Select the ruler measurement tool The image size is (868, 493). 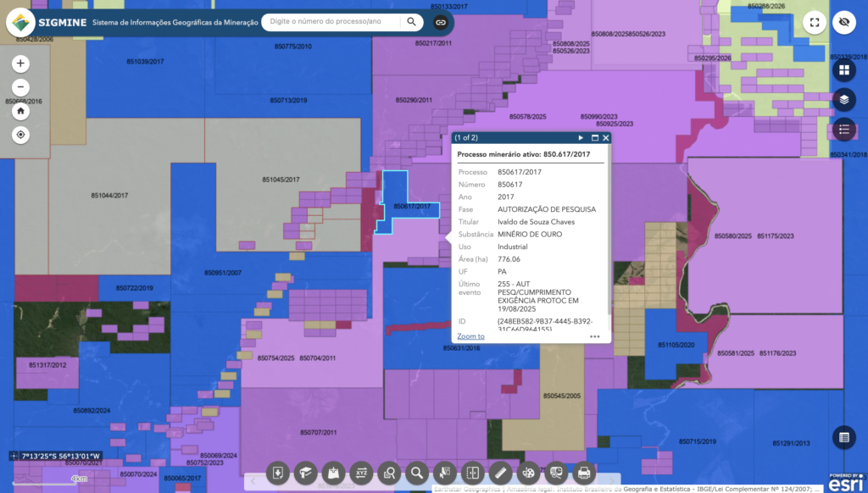500,473
